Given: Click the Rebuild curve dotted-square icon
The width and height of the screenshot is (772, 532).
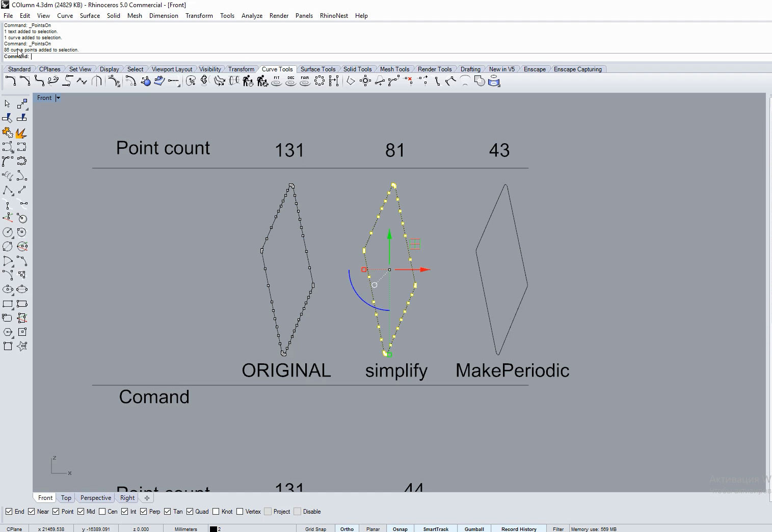Looking at the screenshot, I should click(320, 81).
